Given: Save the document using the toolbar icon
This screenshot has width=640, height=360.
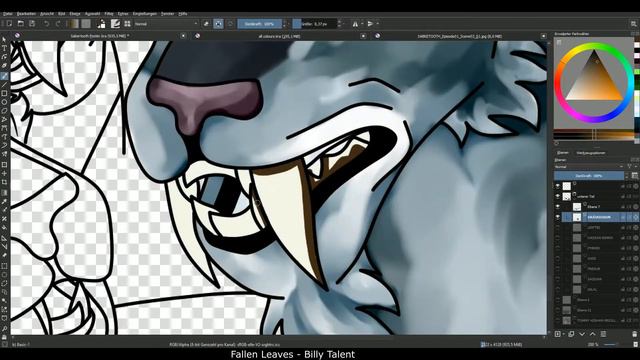Looking at the screenshot, I should pyautogui.click(x=32, y=24).
